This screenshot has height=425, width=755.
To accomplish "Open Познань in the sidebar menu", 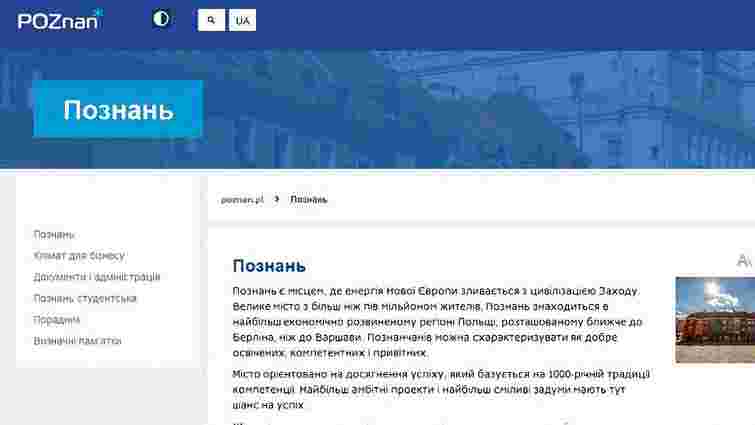I will (x=54, y=234).
